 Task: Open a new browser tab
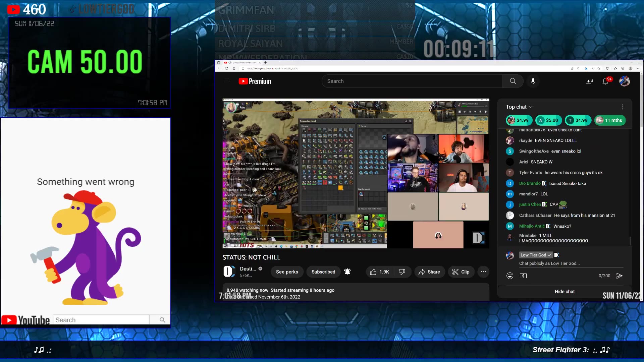[x=266, y=63]
